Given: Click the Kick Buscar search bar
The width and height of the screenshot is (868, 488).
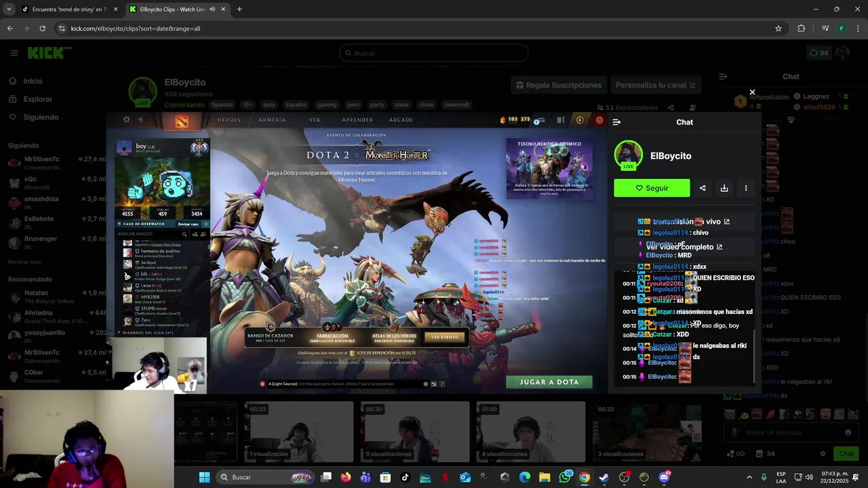Looking at the screenshot, I should [x=434, y=53].
